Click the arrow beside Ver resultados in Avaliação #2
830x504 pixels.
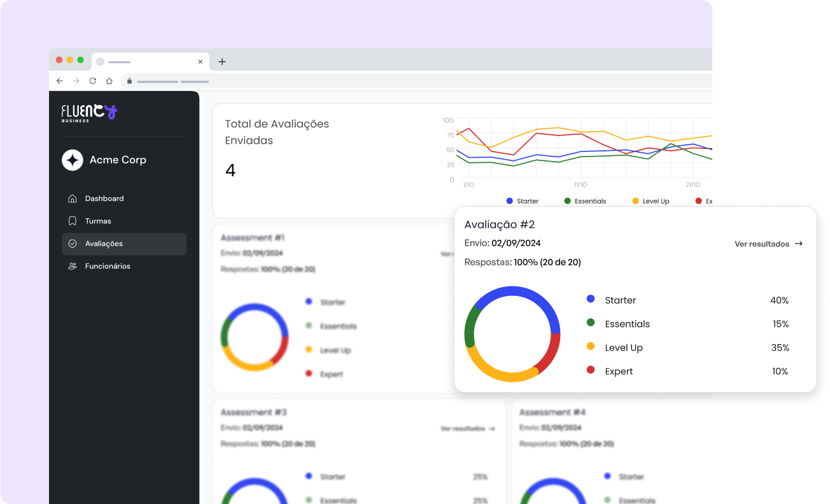[799, 244]
